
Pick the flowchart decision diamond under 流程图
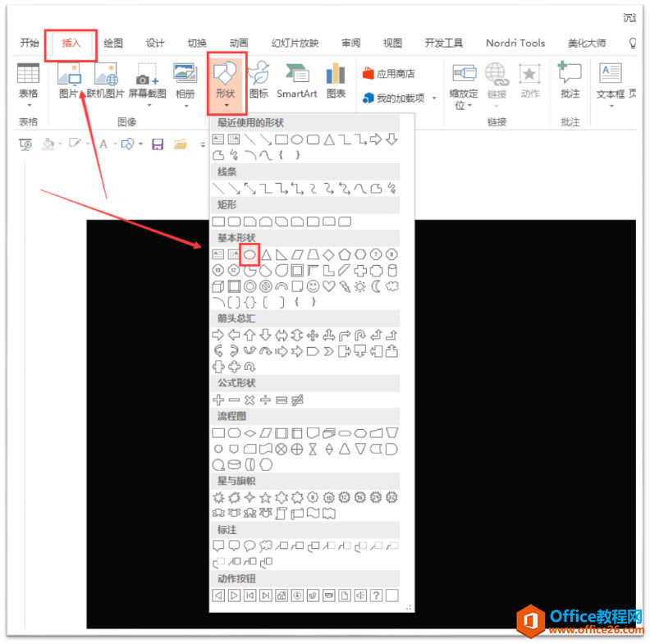click(250, 433)
